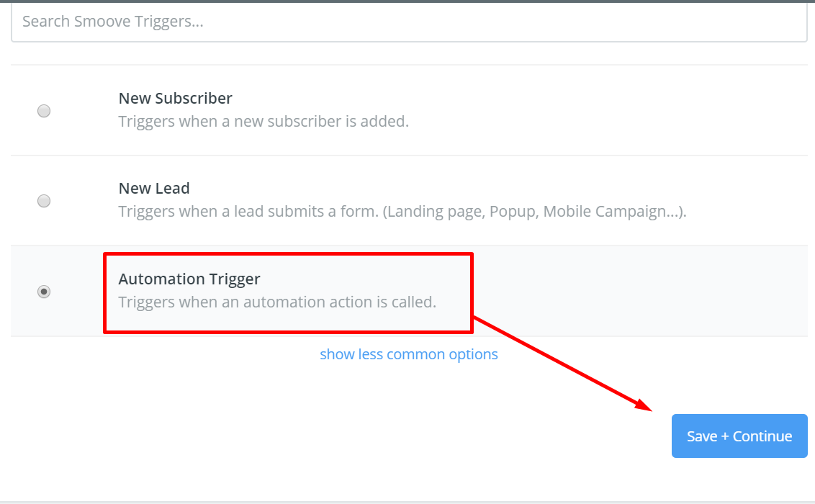This screenshot has width=815, height=504.
Task: Click 'Triggers when an automation action is called' text
Action: 277,302
